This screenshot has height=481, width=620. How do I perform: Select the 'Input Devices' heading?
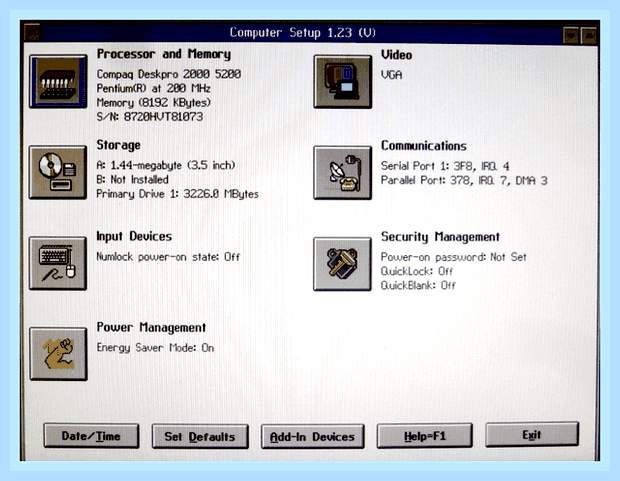(x=134, y=237)
